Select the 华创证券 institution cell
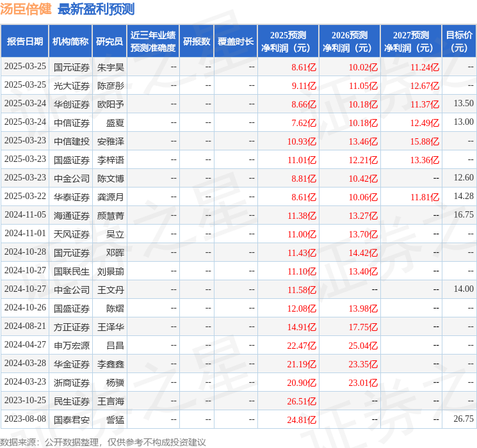 coord(72,104)
